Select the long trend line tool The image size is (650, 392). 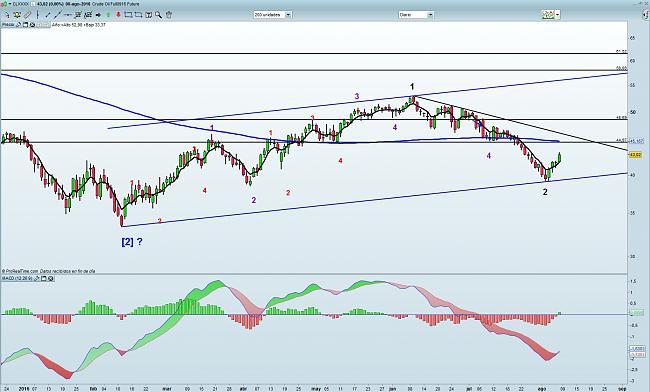pyautogui.click(x=58, y=15)
